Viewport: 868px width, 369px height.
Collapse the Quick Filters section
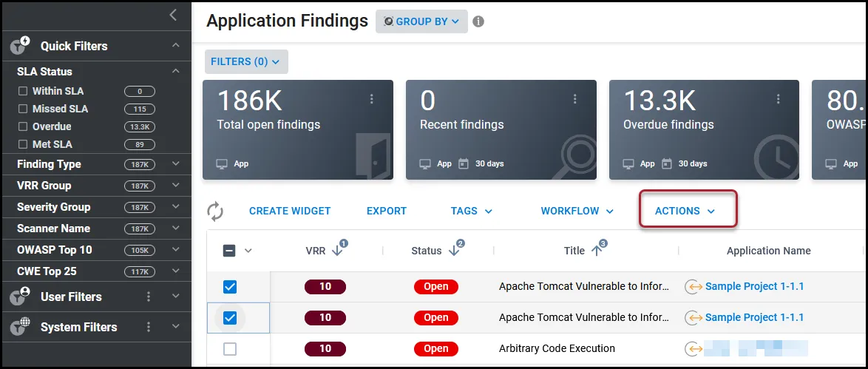click(x=175, y=45)
